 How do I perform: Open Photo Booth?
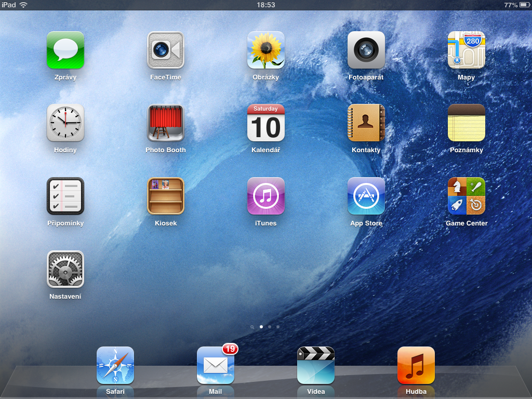click(x=165, y=123)
